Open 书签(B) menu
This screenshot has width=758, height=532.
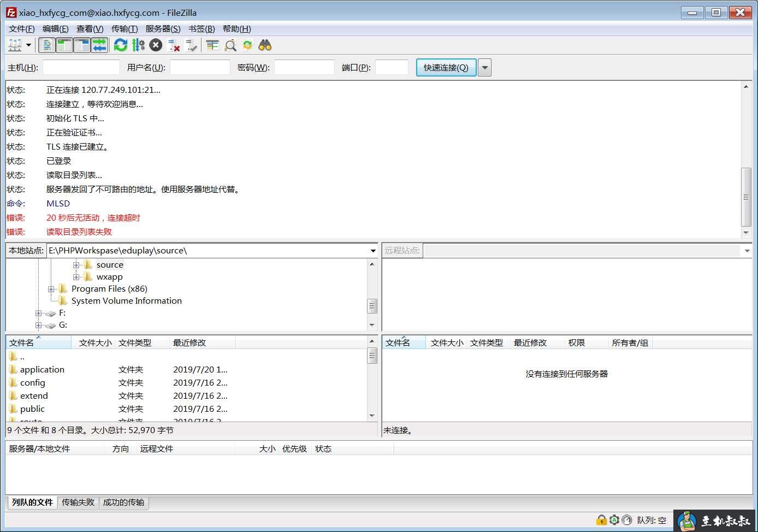pos(202,29)
